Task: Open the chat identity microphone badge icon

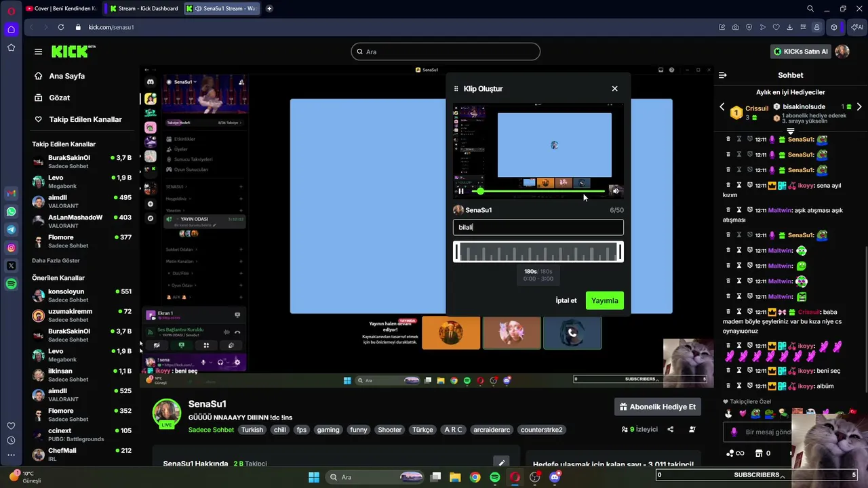Action: [x=734, y=432]
